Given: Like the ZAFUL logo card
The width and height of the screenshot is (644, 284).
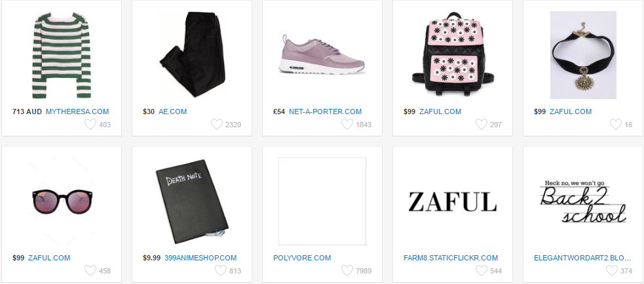Looking at the screenshot, I should pyautogui.click(x=481, y=270).
